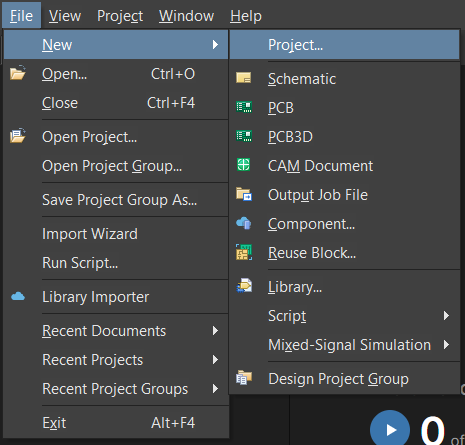Image resolution: width=465 pixels, height=445 pixels.
Task: Click the blue play button
Action: [x=390, y=430]
